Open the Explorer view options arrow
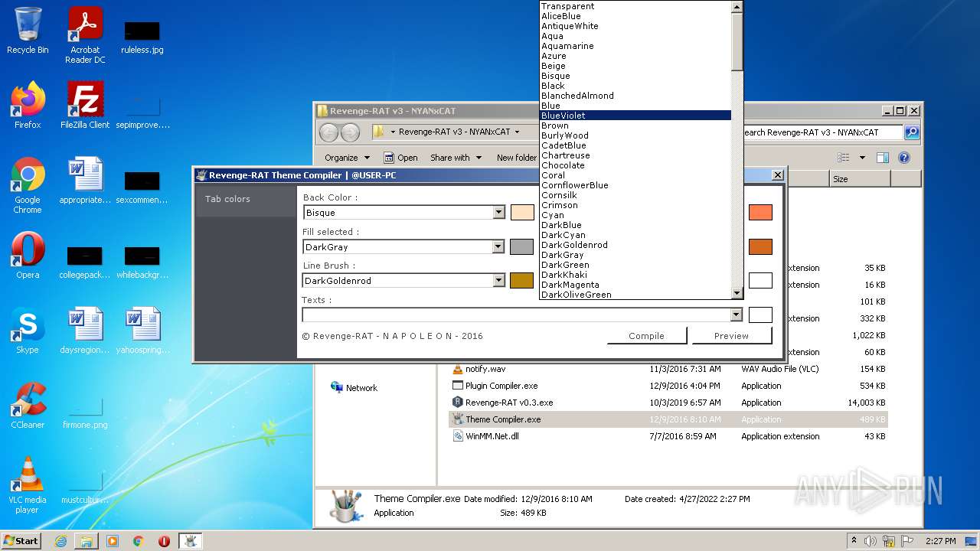This screenshot has height=551, width=980. (862, 158)
